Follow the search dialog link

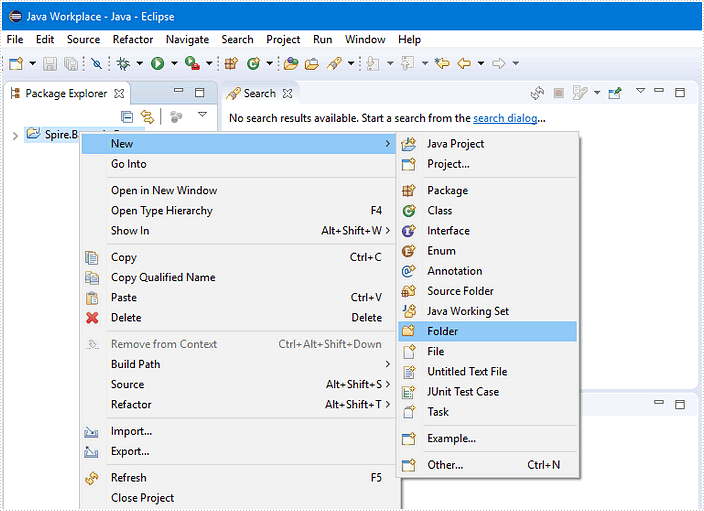(x=505, y=118)
